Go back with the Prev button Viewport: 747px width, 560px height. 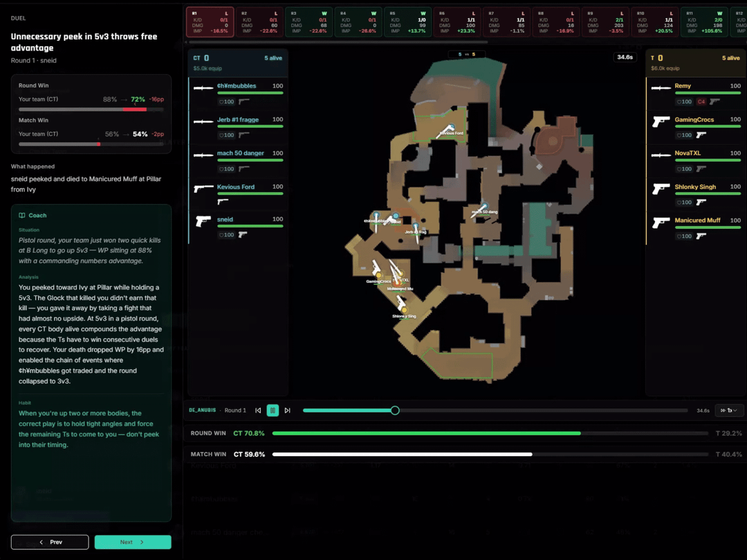pyautogui.click(x=50, y=542)
